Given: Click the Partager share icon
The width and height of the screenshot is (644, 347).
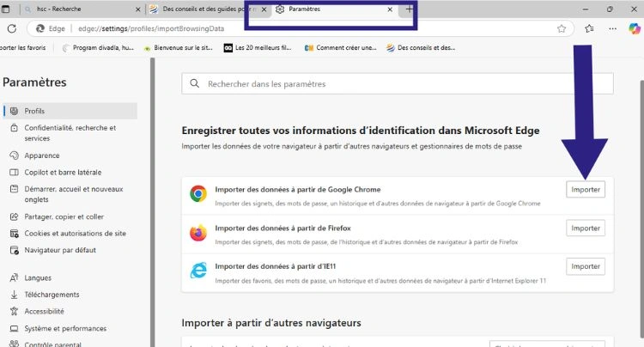Looking at the screenshot, I should (x=14, y=216).
